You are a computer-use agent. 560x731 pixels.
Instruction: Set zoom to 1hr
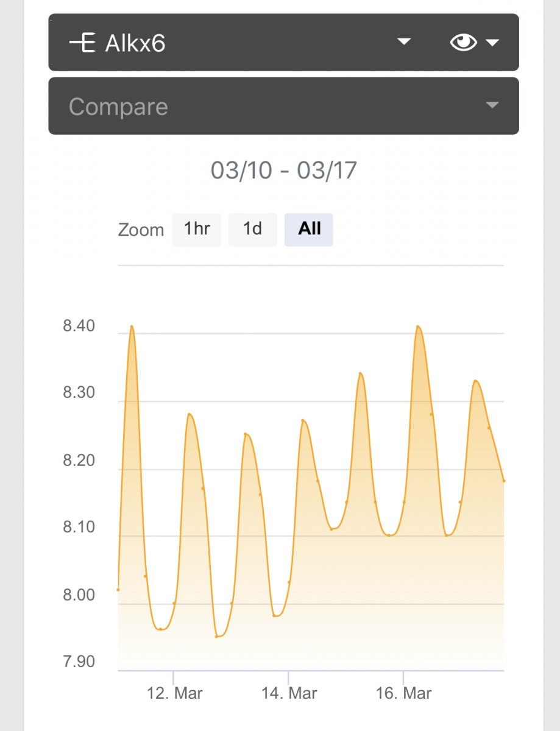pos(197,230)
